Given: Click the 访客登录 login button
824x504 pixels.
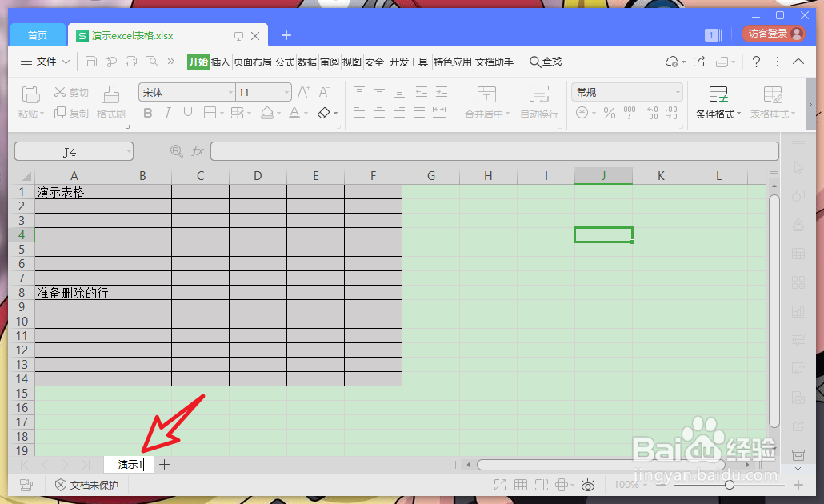Looking at the screenshot, I should point(774,34).
